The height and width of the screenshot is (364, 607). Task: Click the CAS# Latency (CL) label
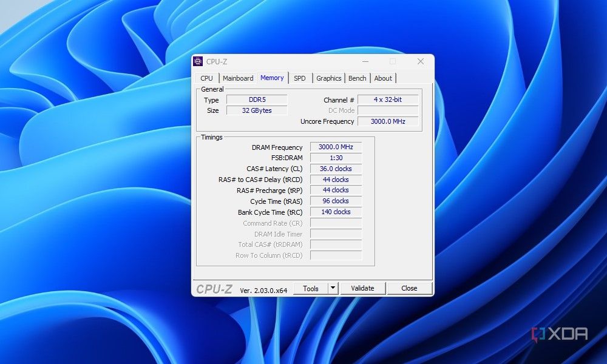coord(274,169)
